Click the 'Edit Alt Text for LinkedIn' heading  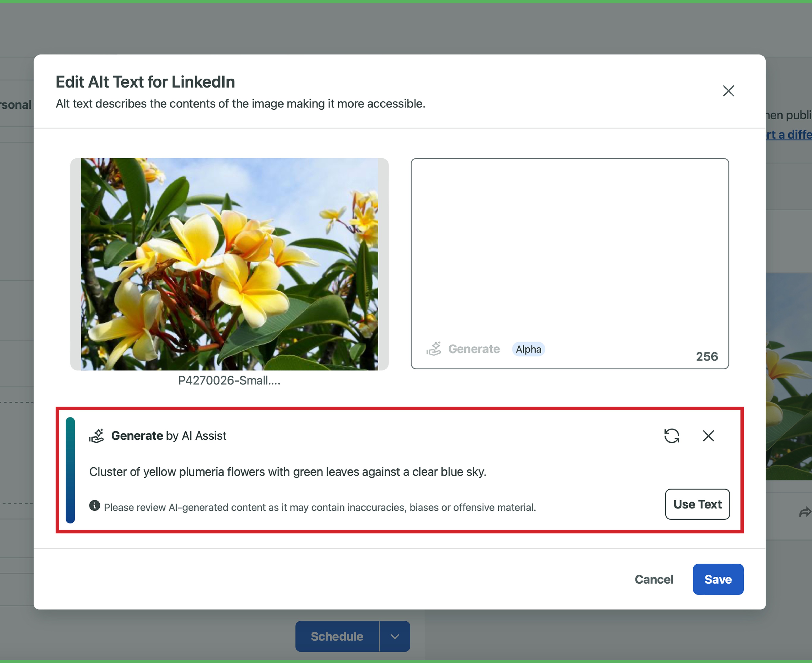145,82
